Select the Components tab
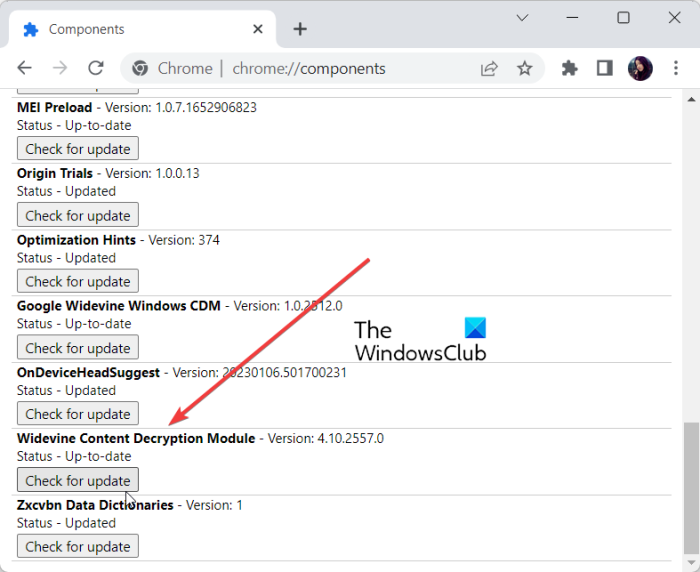This screenshot has height=572, width=700. point(142,29)
